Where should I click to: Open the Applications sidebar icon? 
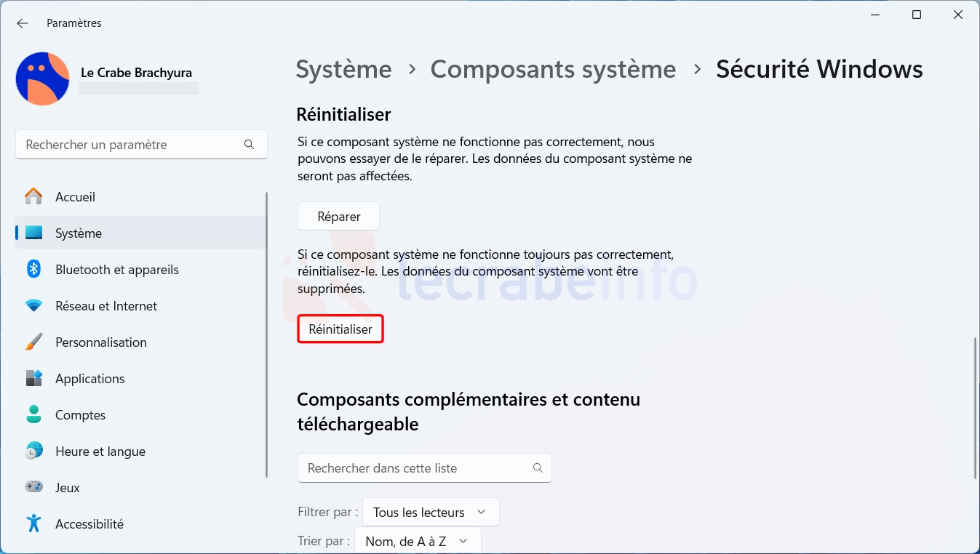point(33,378)
